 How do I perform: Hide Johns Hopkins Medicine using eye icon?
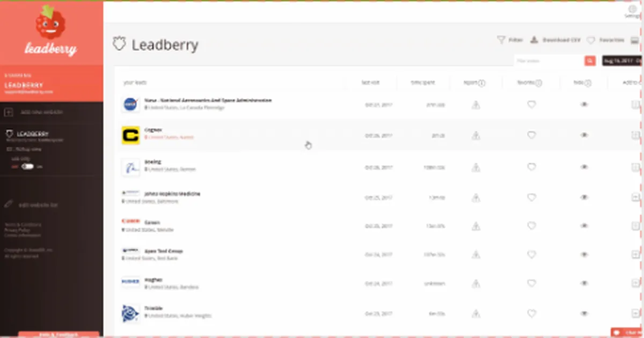point(584,197)
